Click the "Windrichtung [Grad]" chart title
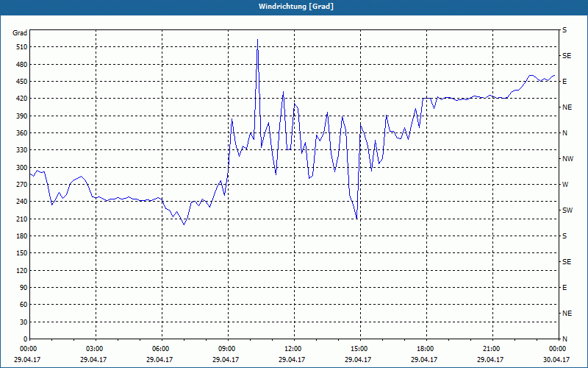The width and height of the screenshot is (588, 368). click(x=296, y=7)
